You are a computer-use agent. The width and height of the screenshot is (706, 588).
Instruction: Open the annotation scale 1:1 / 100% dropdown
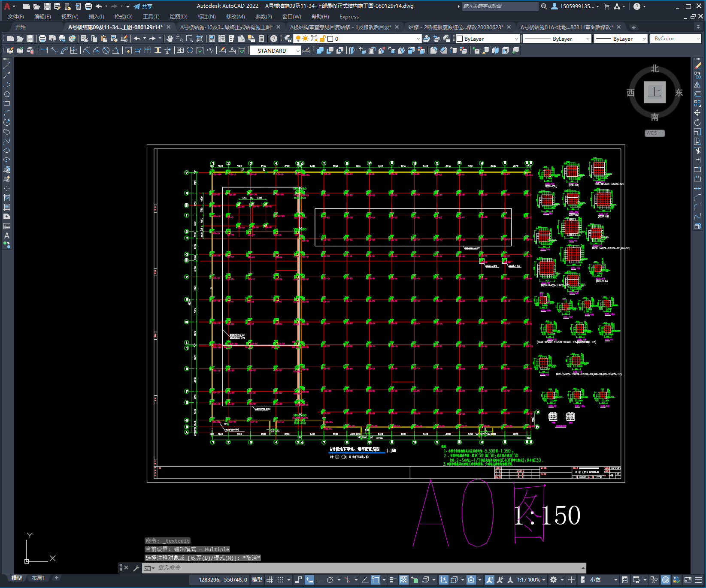[x=531, y=580]
